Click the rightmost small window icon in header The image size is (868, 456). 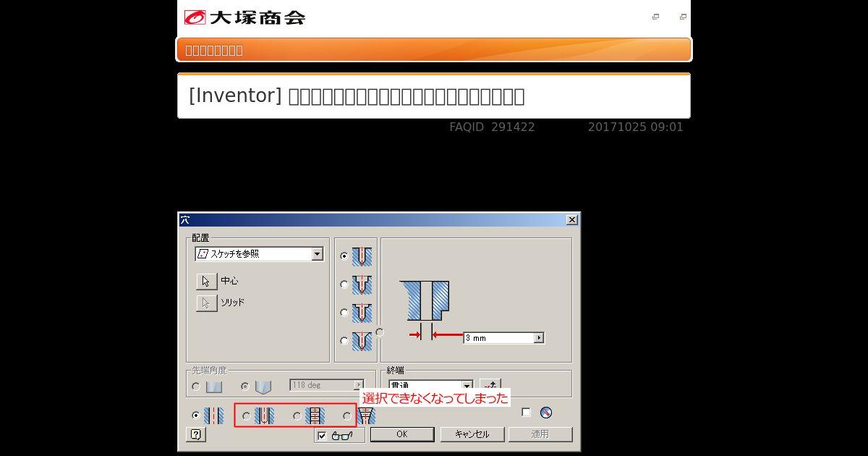(683, 17)
